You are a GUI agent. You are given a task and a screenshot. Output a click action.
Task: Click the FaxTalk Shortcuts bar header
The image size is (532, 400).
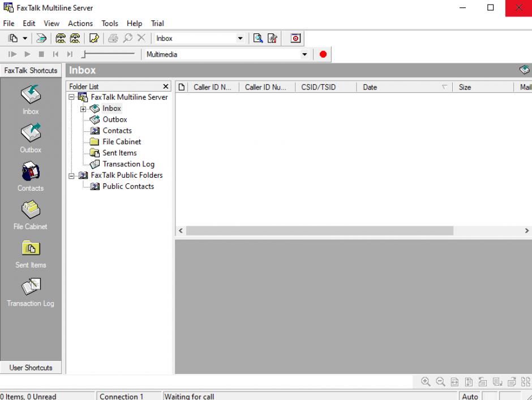tap(31, 71)
